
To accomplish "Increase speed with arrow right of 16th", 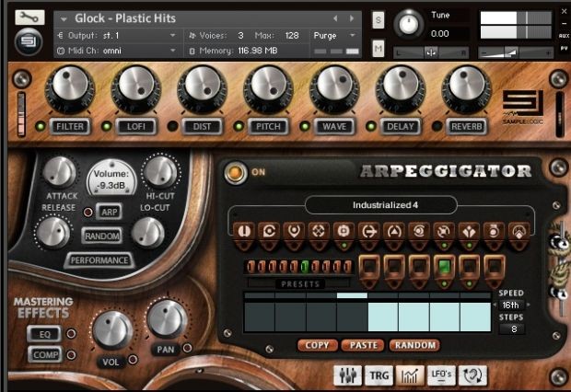I will point(529,305).
